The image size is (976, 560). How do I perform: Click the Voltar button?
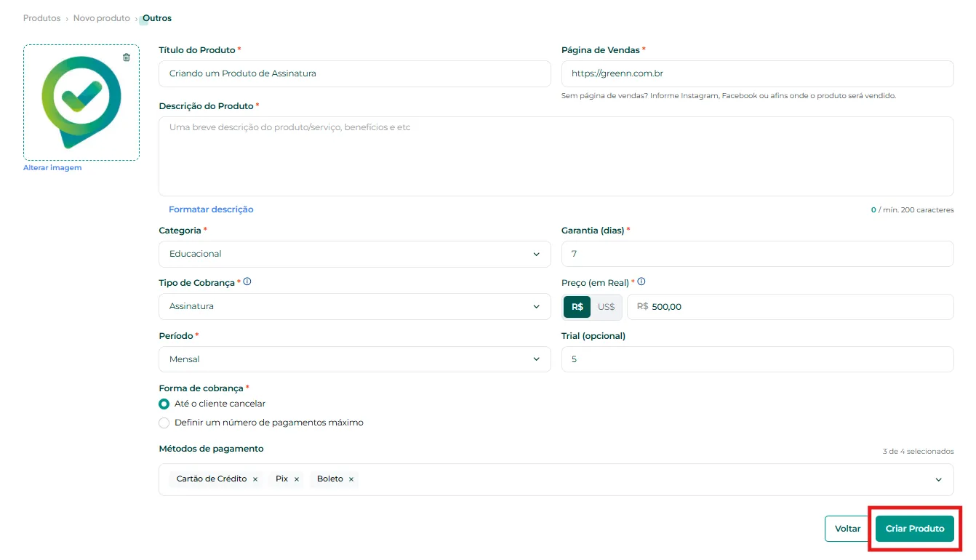click(848, 529)
